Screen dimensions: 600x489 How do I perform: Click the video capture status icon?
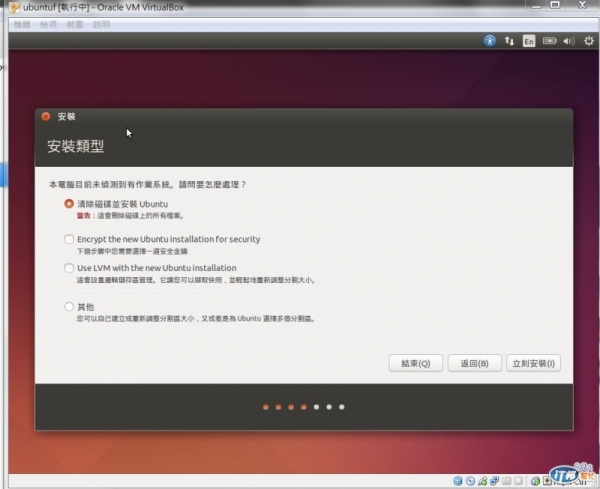tap(518, 481)
